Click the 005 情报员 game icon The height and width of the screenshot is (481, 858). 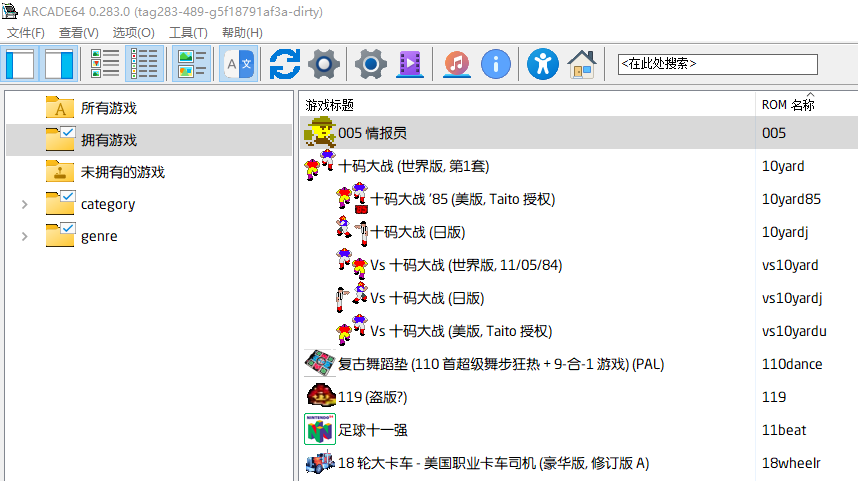coord(320,132)
